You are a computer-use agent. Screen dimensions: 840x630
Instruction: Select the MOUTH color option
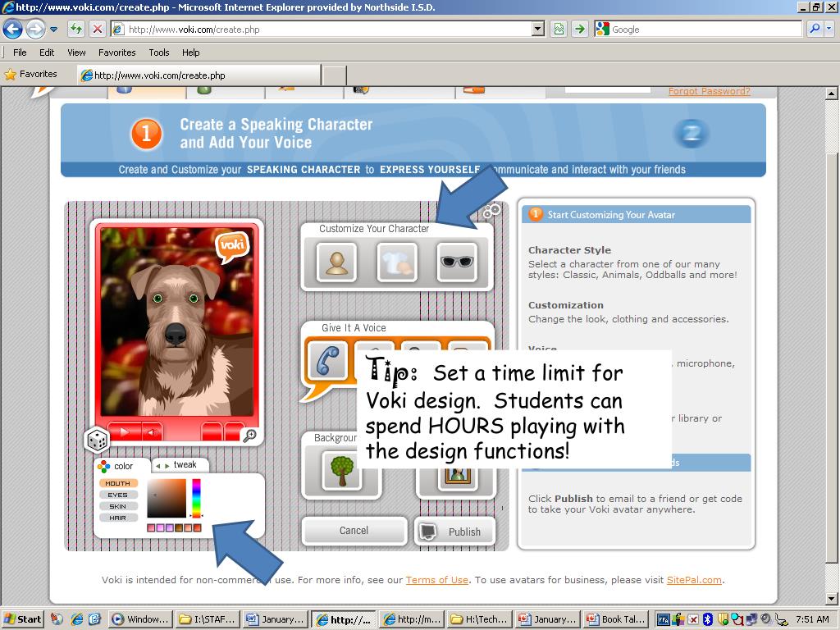click(118, 483)
